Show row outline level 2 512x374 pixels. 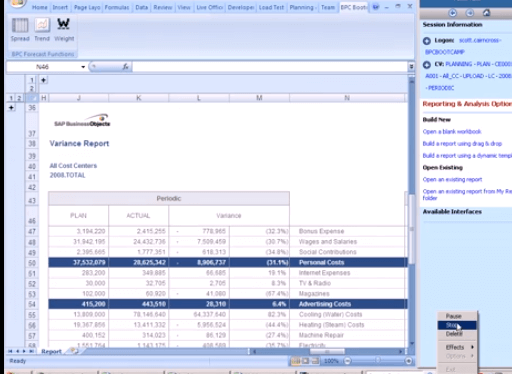tap(19, 98)
